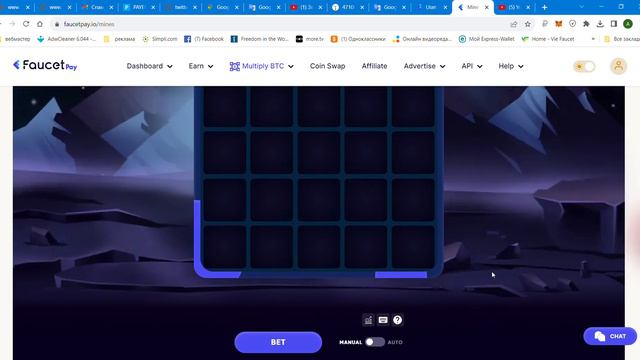Screen dimensions: 640x360
Task: Reload the page with the refresh icon
Action: click(26, 24)
